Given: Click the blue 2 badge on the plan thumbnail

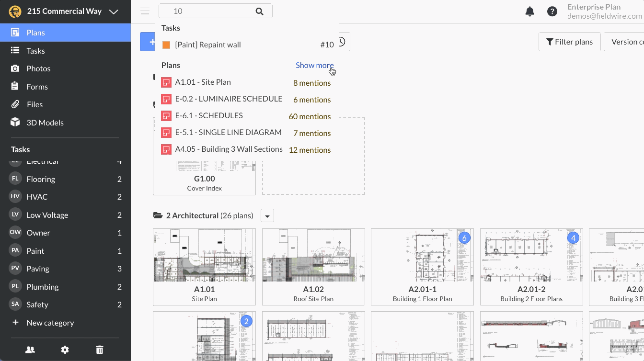Looking at the screenshot, I should (x=246, y=321).
